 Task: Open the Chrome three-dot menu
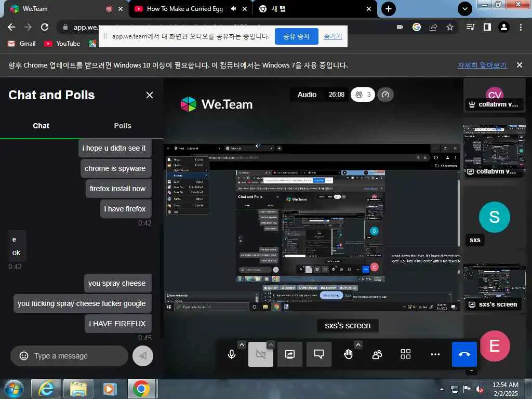(x=521, y=27)
